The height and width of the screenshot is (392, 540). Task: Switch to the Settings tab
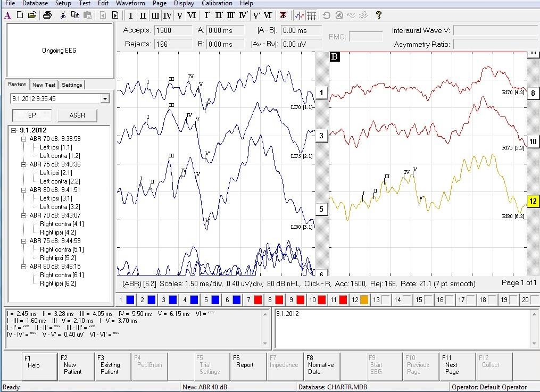point(72,85)
